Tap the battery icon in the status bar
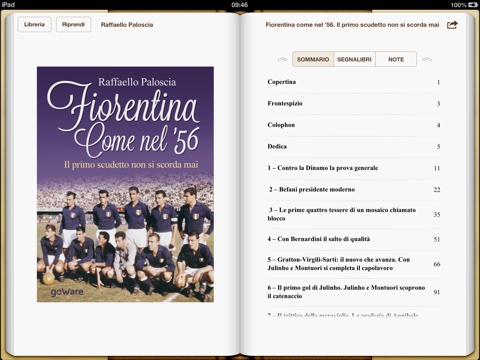The width and height of the screenshot is (480, 360). tap(473, 5)
